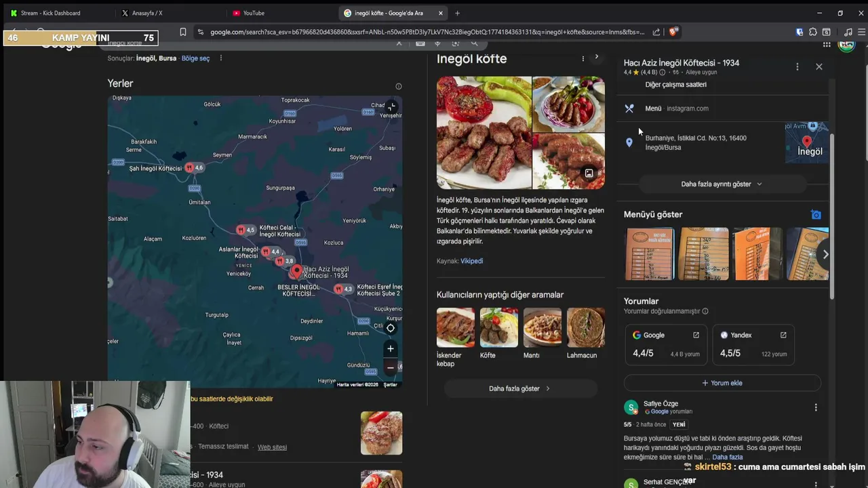Close the İnegöl köfte Google tab

[441, 13]
